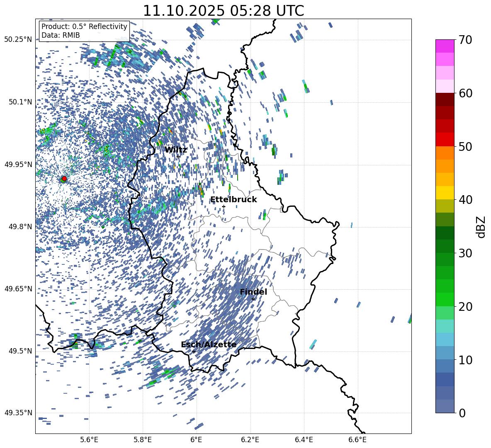This screenshot has width=491, height=448.
Task: Click the cross marker below Esch/Alzette
Action: click(x=194, y=351)
